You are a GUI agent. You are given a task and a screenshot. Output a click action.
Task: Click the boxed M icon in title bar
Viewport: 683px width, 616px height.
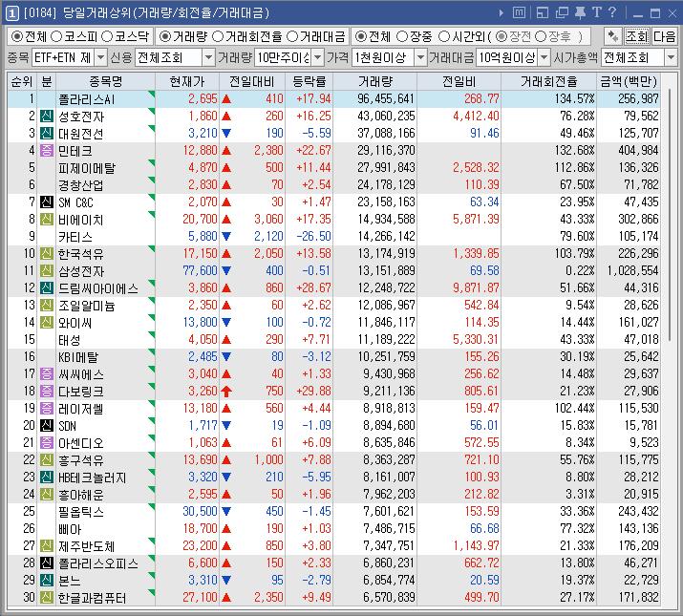click(x=519, y=12)
